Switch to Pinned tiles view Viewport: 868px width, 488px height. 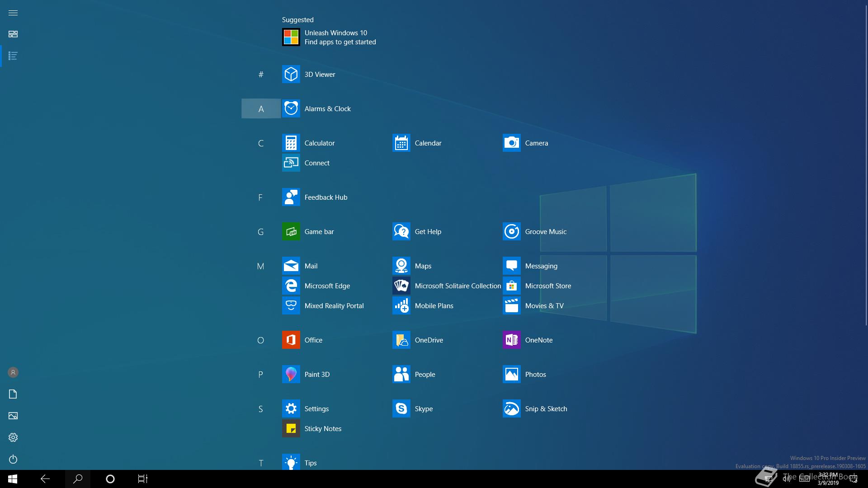click(x=13, y=34)
